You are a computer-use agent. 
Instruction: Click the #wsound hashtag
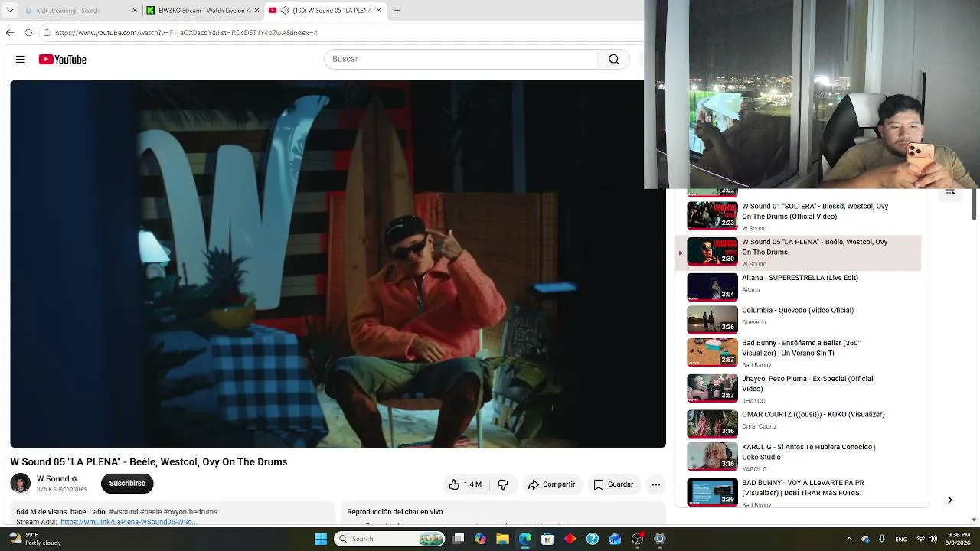coord(123,512)
